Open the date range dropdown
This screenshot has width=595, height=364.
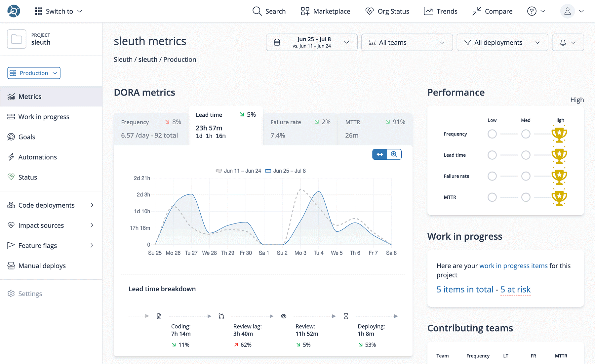pos(311,42)
